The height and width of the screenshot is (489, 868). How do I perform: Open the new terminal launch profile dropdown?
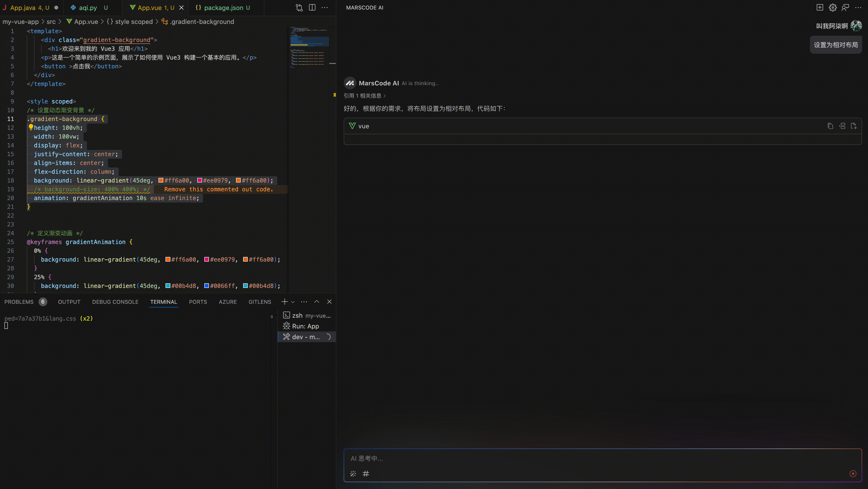(x=293, y=302)
